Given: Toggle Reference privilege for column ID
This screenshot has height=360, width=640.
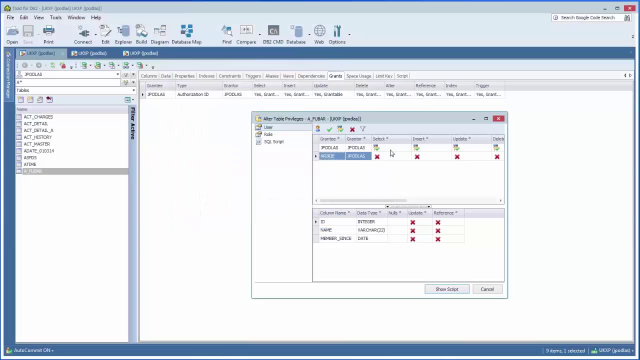Looking at the screenshot, I should coord(438,222).
